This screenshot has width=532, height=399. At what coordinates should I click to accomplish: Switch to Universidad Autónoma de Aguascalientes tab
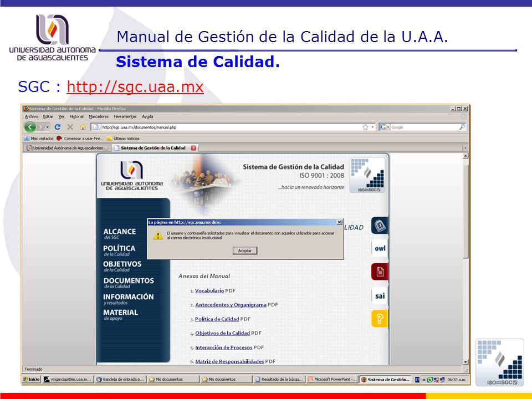click(67, 148)
